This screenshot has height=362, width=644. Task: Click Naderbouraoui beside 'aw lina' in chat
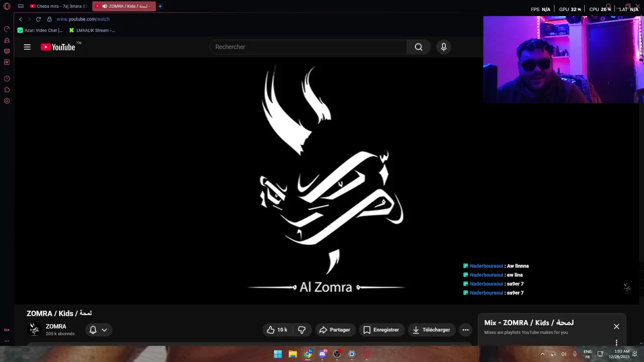pyautogui.click(x=486, y=275)
